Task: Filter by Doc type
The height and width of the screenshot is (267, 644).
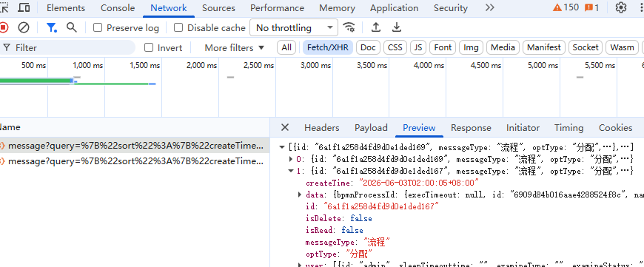Action: [368, 47]
